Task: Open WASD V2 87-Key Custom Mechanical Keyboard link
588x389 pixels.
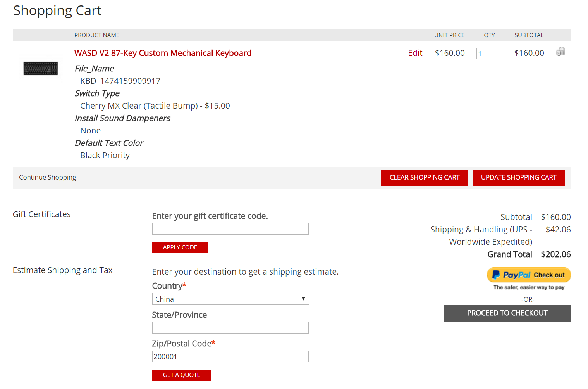Action: [163, 53]
